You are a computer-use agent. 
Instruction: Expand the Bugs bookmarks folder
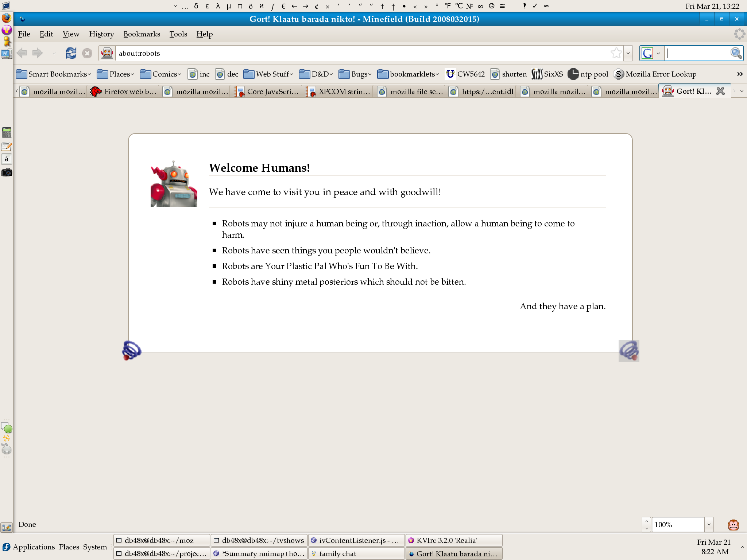tap(355, 74)
